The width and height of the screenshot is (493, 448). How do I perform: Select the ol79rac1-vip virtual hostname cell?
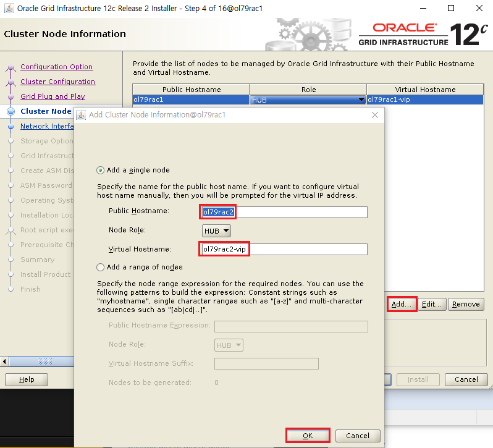(425, 99)
